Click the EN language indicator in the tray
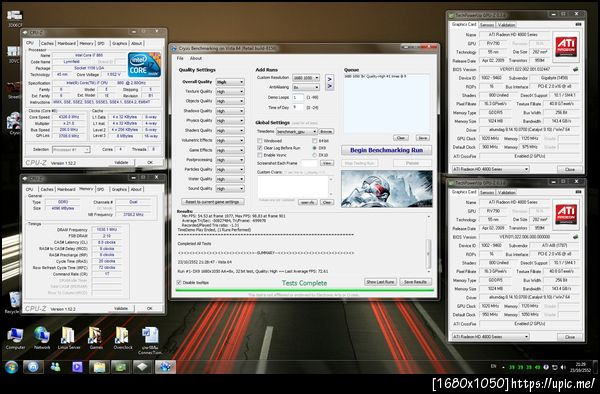600x394 pixels. click(494, 366)
